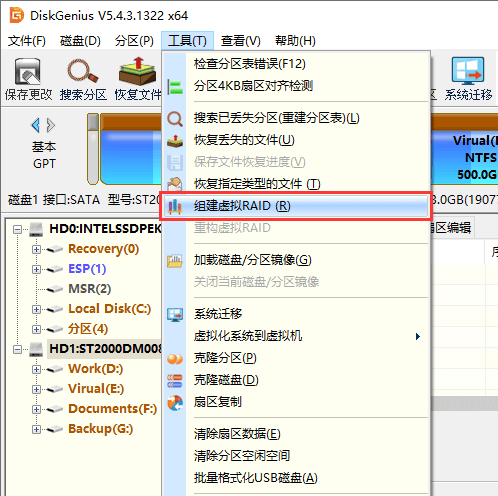
Task: Collapse the HD0:INTELSSDPEK disk node
Action: coord(17,229)
